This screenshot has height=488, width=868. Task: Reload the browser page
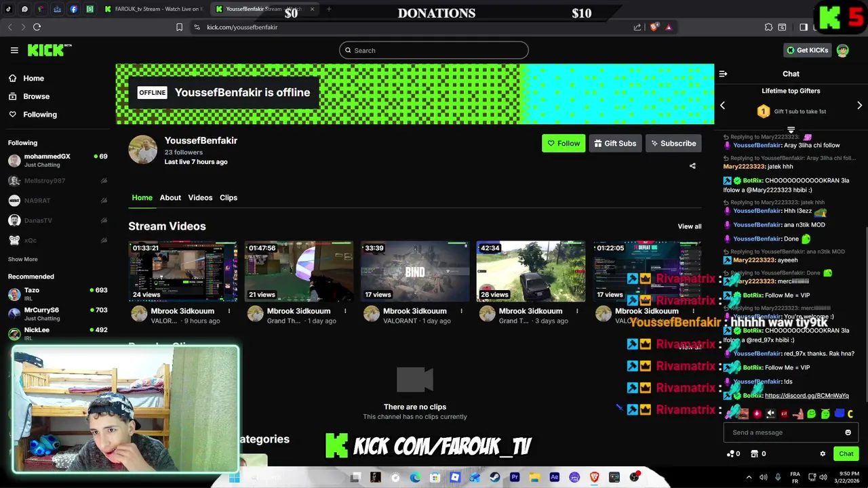[x=37, y=27]
